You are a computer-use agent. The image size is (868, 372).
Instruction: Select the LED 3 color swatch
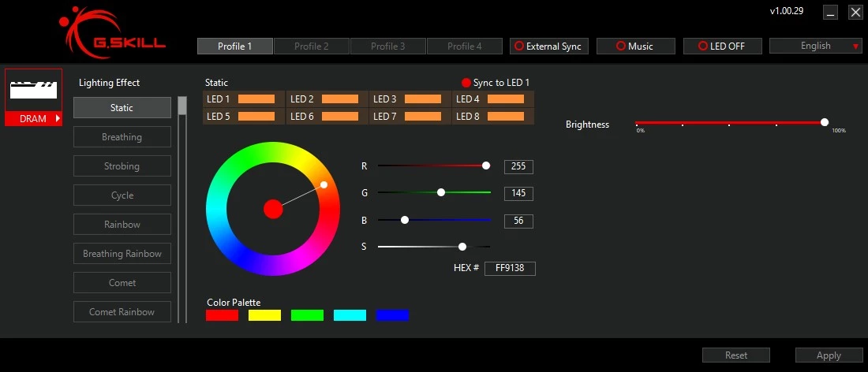point(423,99)
